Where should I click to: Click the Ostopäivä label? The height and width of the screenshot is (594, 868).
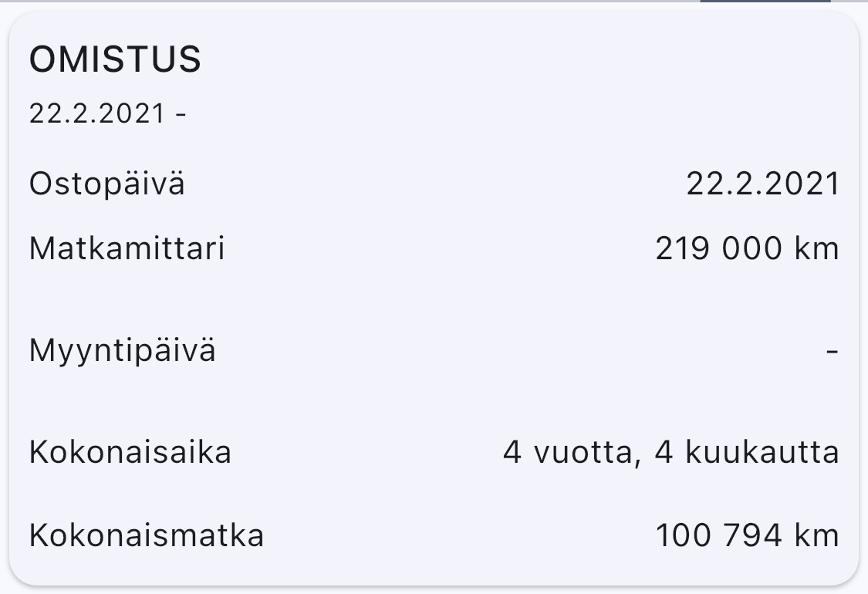[x=106, y=184]
